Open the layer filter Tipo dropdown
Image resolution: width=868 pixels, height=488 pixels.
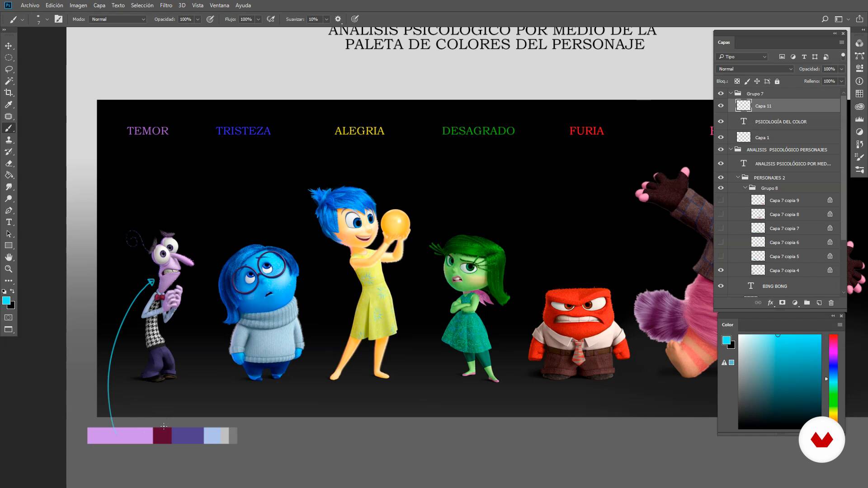click(742, 56)
